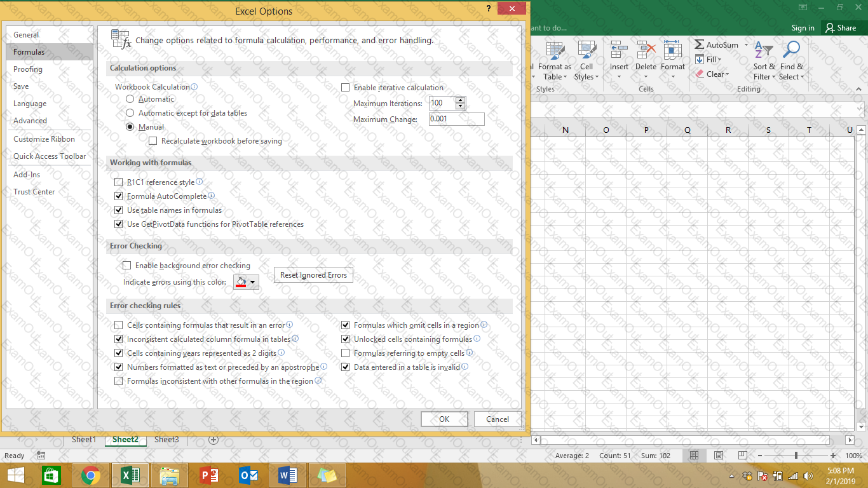Click the Sort & Filter icon
Image resolution: width=868 pixels, height=488 pixels.
click(x=764, y=51)
